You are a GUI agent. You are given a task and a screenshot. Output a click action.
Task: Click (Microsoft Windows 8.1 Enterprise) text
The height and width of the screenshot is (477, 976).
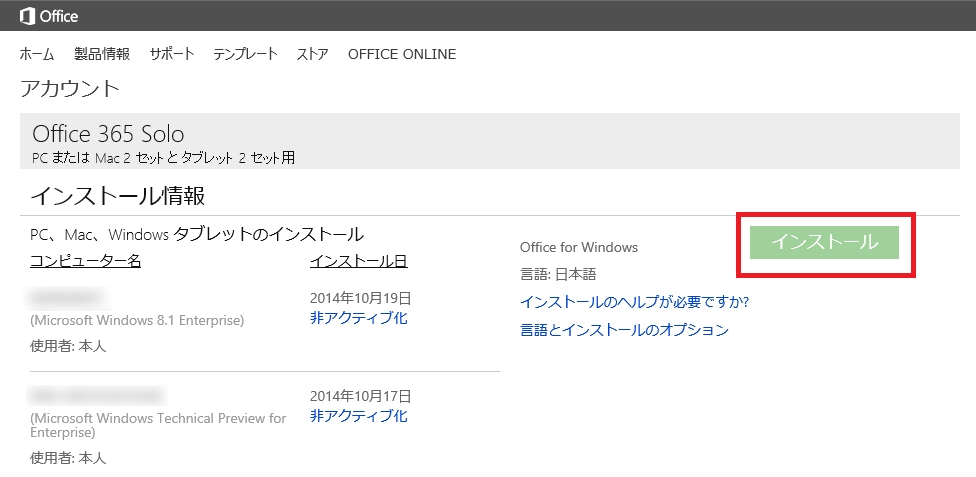[137, 321]
